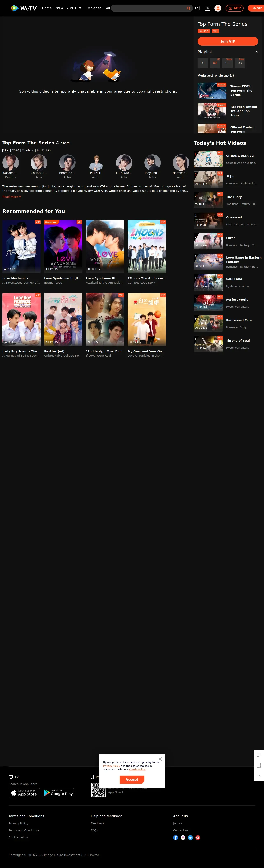This screenshot has width=264, height=868.
Task: Get it on Google Play badge
Action: click(x=58, y=792)
